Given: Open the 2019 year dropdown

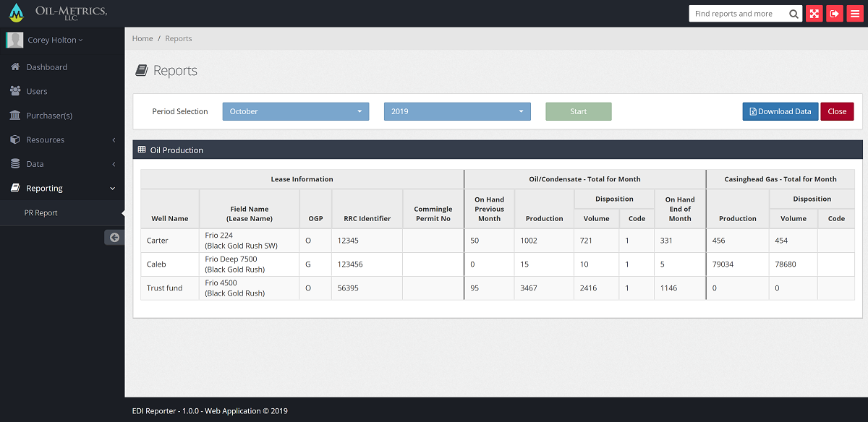Looking at the screenshot, I should point(457,111).
